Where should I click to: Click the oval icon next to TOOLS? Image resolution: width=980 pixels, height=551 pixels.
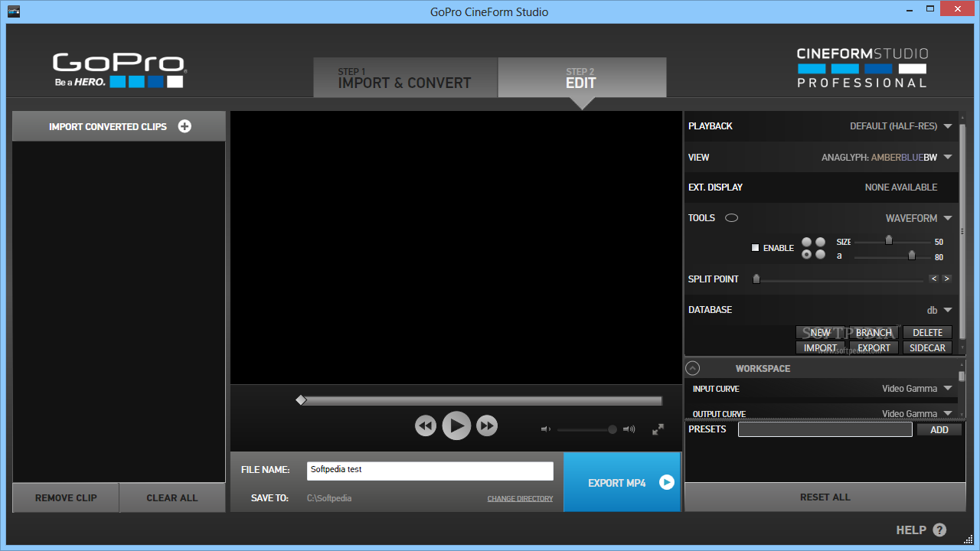coord(731,218)
